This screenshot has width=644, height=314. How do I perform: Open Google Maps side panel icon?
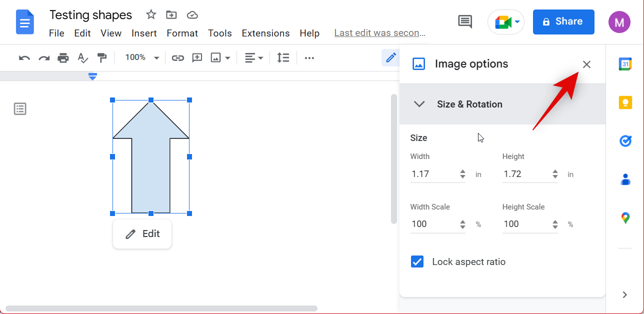click(625, 218)
